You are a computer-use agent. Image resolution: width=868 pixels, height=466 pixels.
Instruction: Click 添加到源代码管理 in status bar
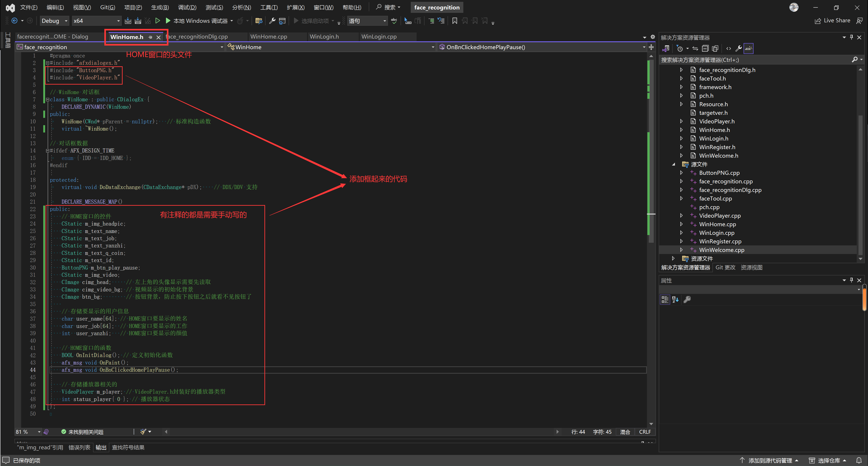[x=770, y=460]
